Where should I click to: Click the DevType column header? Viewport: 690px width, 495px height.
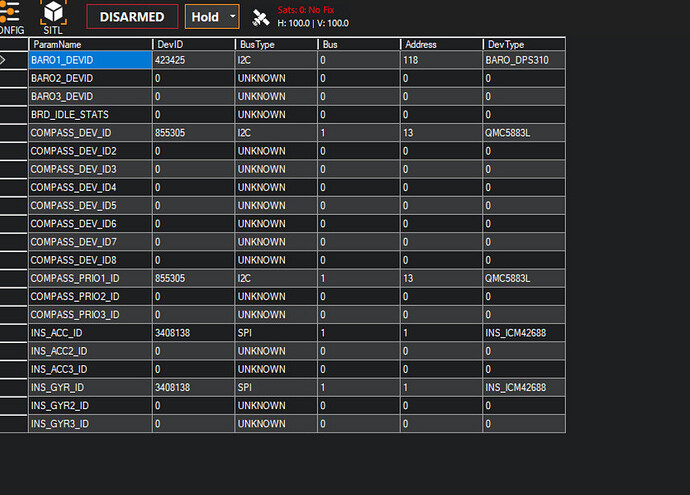(x=524, y=44)
